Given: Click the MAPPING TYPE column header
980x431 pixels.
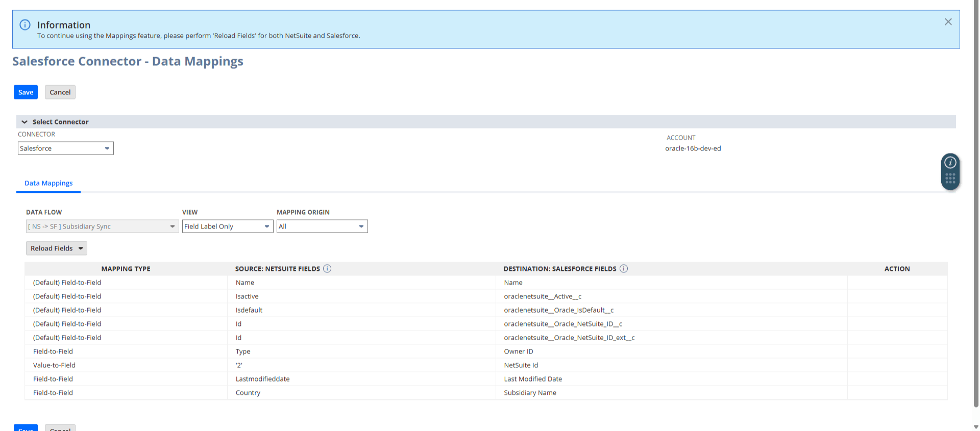Looking at the screenshot, I should [x=126, y=269].
